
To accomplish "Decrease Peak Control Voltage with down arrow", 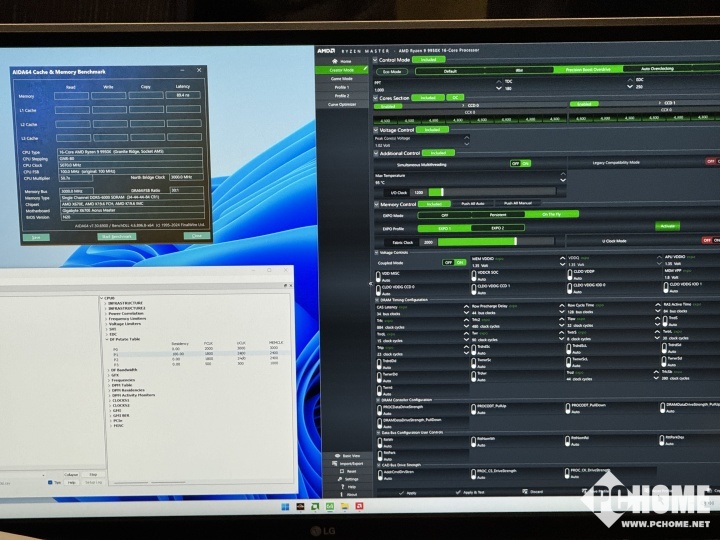I will click(x=467, y=145).
